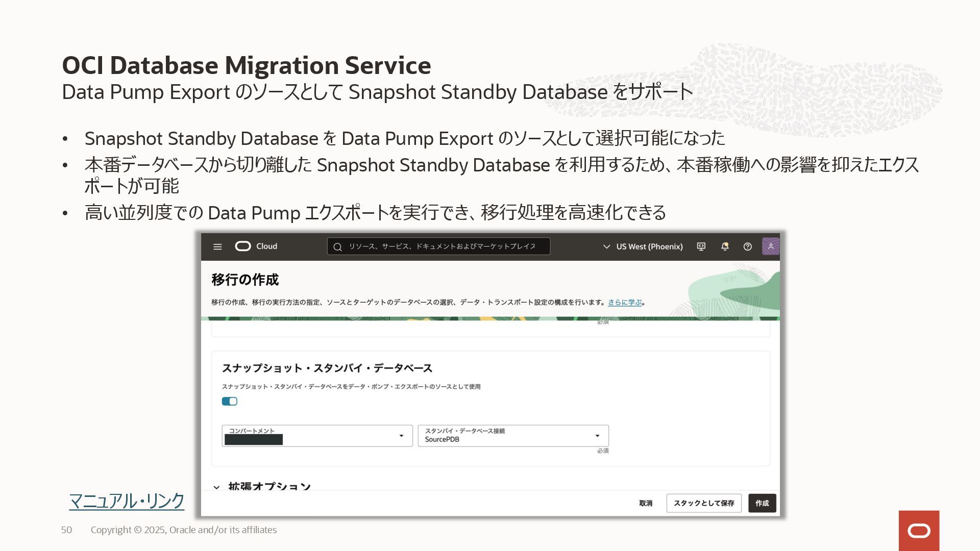Open the US West (Phoenix) region dropdown
This screenshot has width=980, height=551.
(643, 246)
